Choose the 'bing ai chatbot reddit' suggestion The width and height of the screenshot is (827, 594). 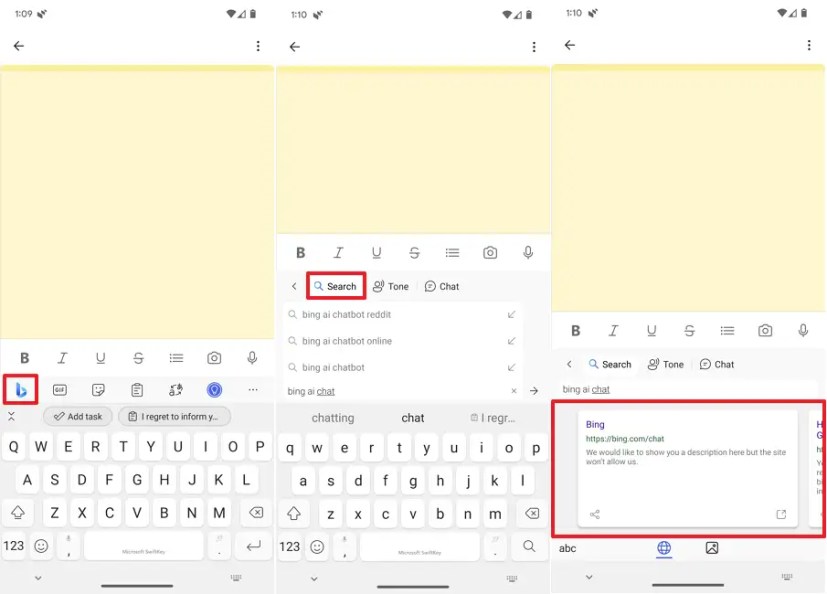click(402, 314)
